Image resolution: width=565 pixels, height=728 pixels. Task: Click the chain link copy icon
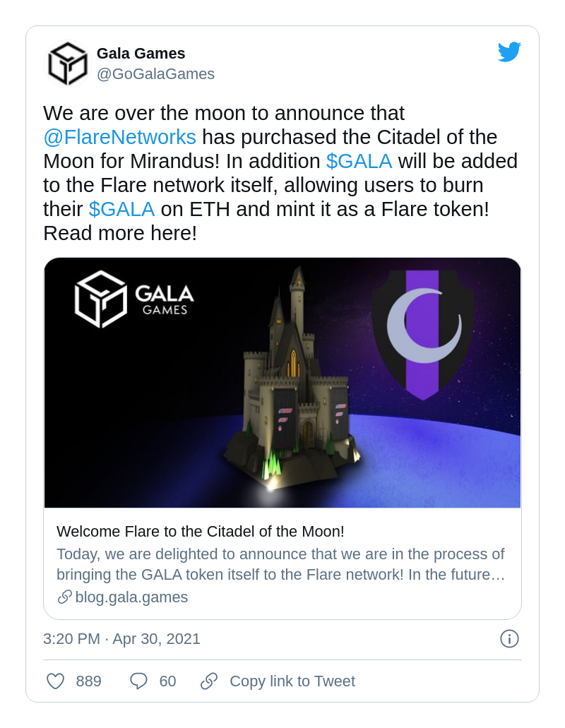pyautogui.click(x=209, y=681)
